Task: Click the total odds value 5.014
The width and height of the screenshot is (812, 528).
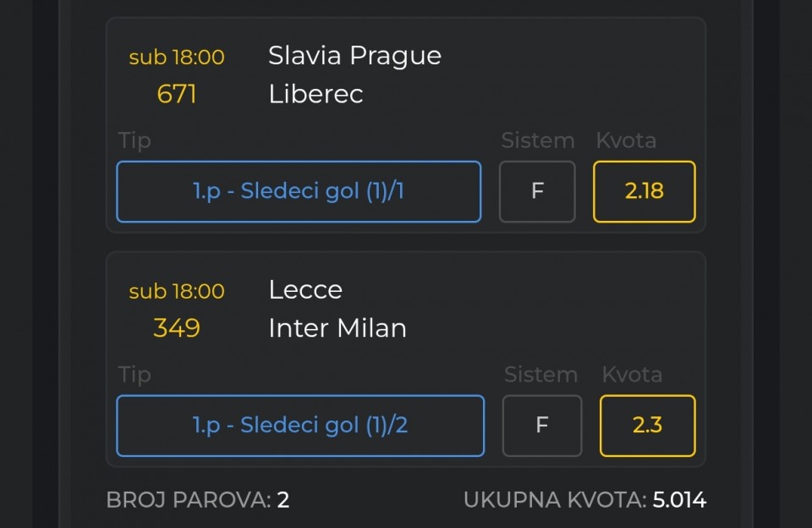Action: point(679,500)
